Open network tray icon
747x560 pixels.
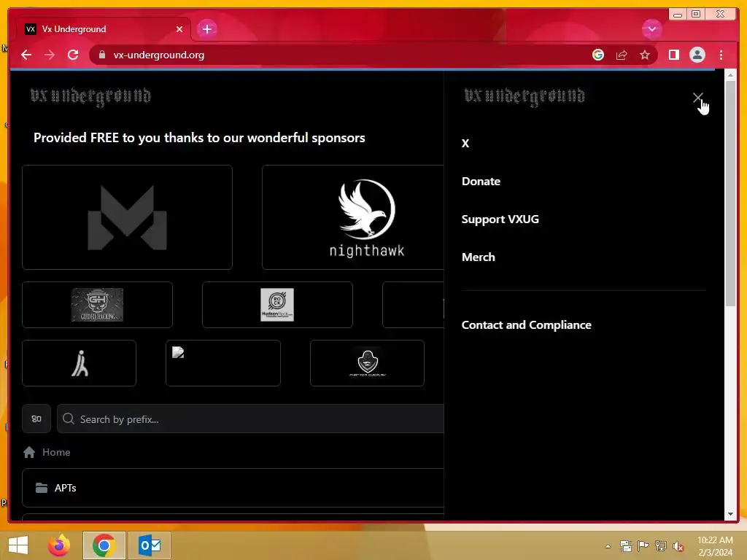(x=661, y=546)
